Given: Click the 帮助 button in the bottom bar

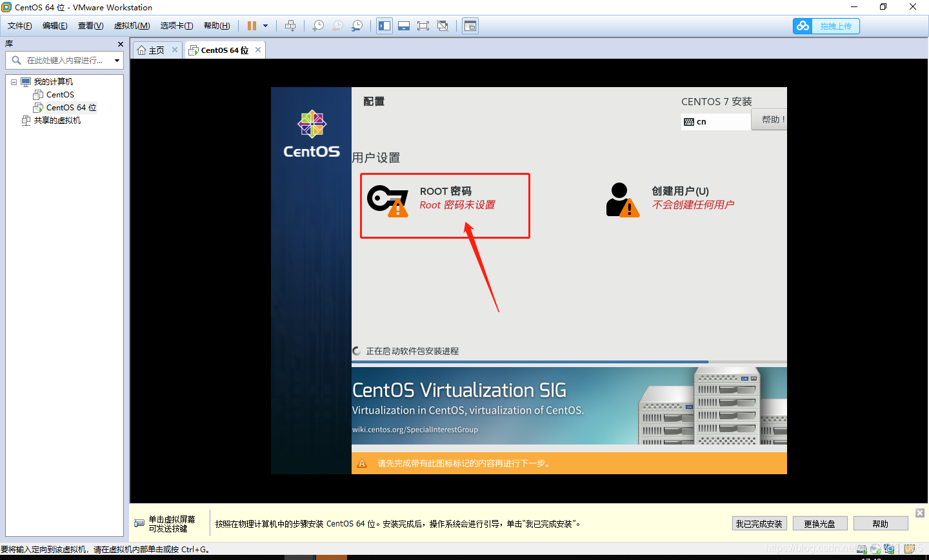Looking at the screenshot, I should pyautogui.click(x=881, y=524).
